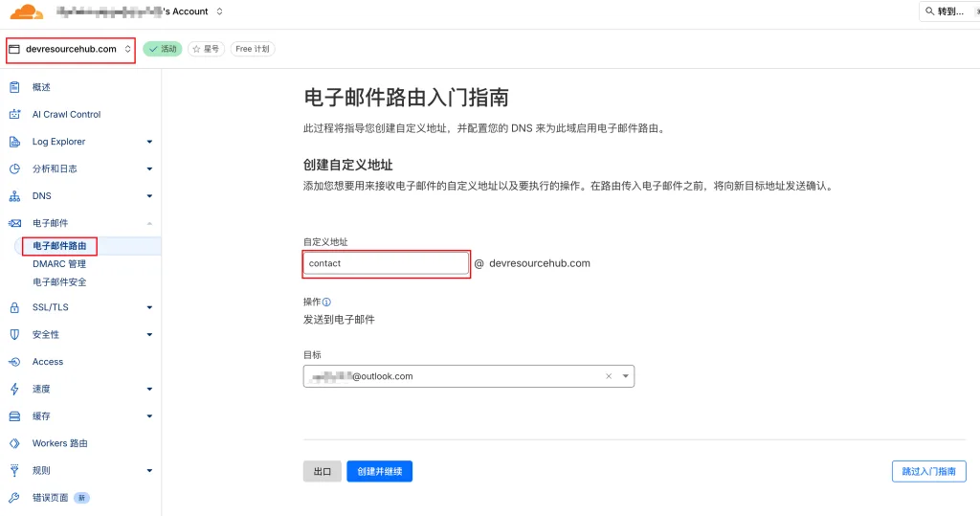The width and height of the screenshot is (980, 516).
Task: Clear the destination email with X
Action: [x=608, y=376]
